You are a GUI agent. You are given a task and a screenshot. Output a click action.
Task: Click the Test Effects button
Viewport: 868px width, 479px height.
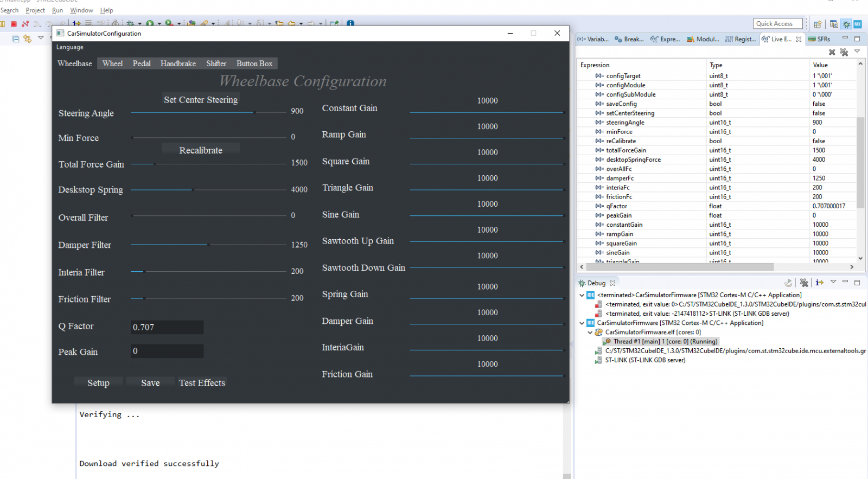click(x=202, y=383)
